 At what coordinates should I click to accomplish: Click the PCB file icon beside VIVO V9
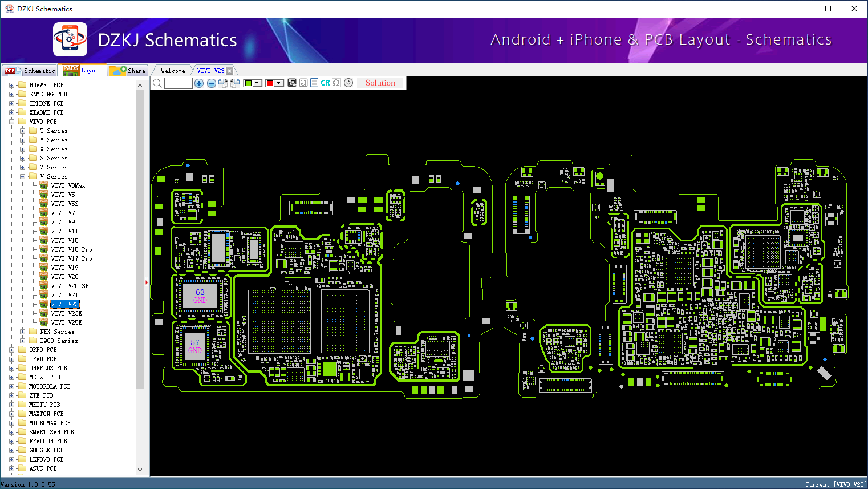(44, 222)
